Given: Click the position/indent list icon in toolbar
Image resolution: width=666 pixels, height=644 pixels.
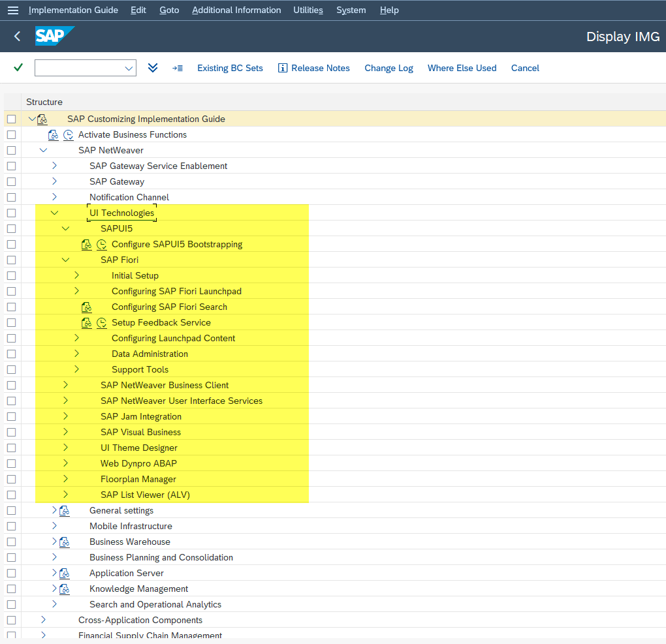Looking at the screenshot, I should (x=178, y=68).
